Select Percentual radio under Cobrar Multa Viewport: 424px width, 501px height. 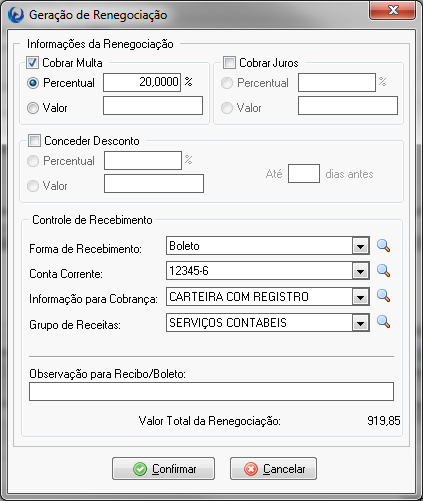click(33, 83)
